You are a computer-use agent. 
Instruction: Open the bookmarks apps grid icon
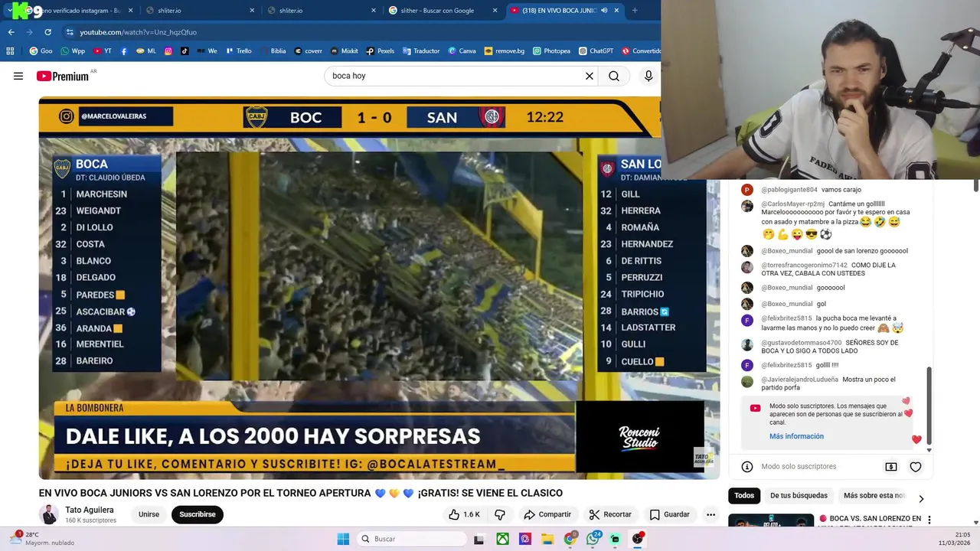10,51
